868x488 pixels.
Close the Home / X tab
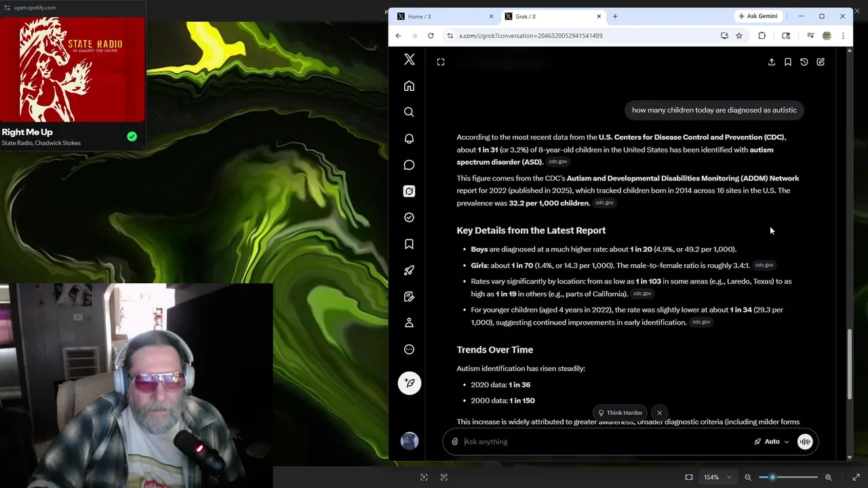pos(492,16)
